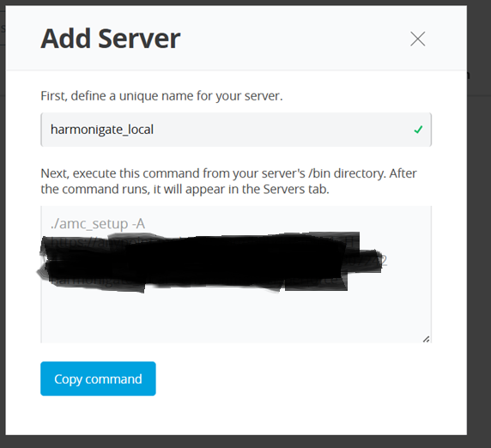Image resolution: width=491 pixels, height=448 pixels.
Task: Click the ./amc_setup -A command text
Action: coord(98,223)
